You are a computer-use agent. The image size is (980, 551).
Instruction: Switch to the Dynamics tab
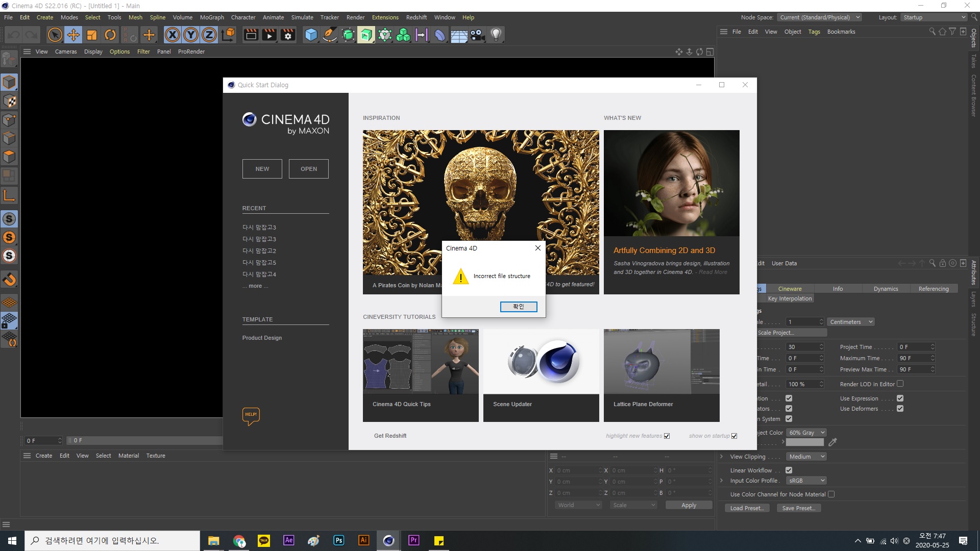point(886,289)
